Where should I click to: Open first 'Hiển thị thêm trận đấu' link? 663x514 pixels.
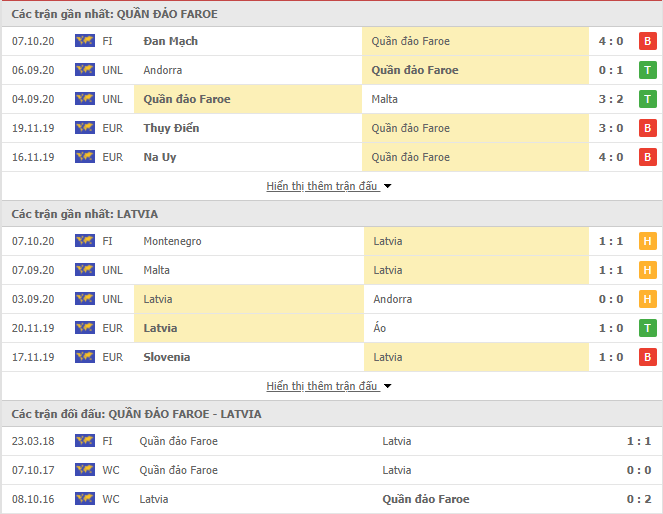tap(321, 186)
